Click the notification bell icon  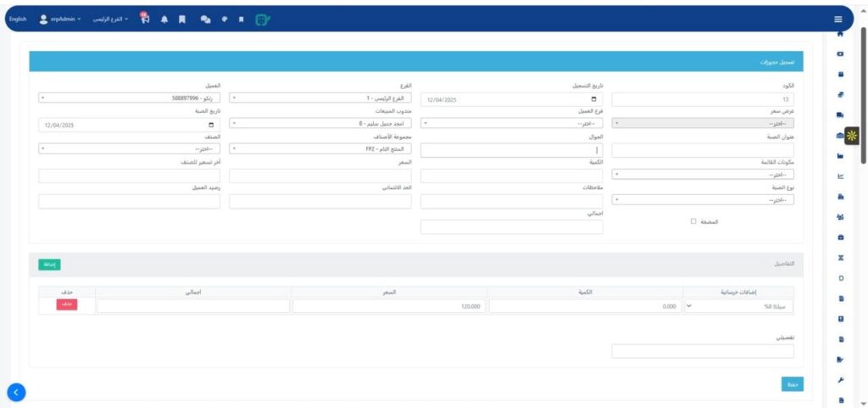(164, 19)
